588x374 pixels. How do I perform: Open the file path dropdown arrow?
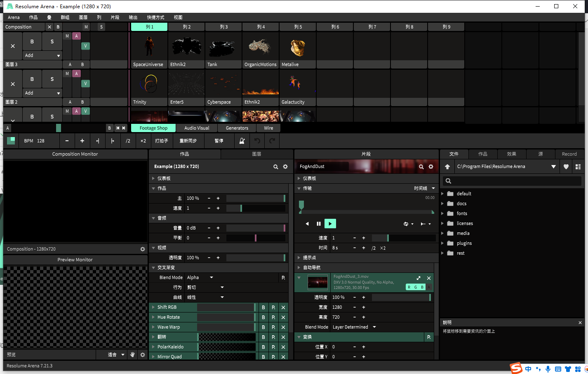point(553,167)
